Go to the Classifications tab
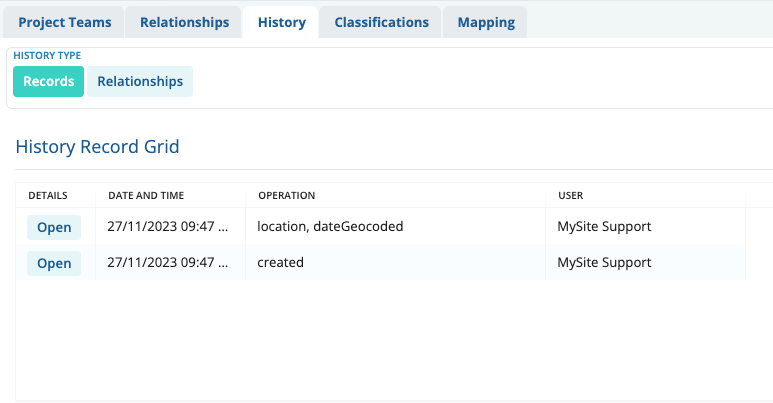The height and width of the screenshot is (403, 773). (381, 22)
